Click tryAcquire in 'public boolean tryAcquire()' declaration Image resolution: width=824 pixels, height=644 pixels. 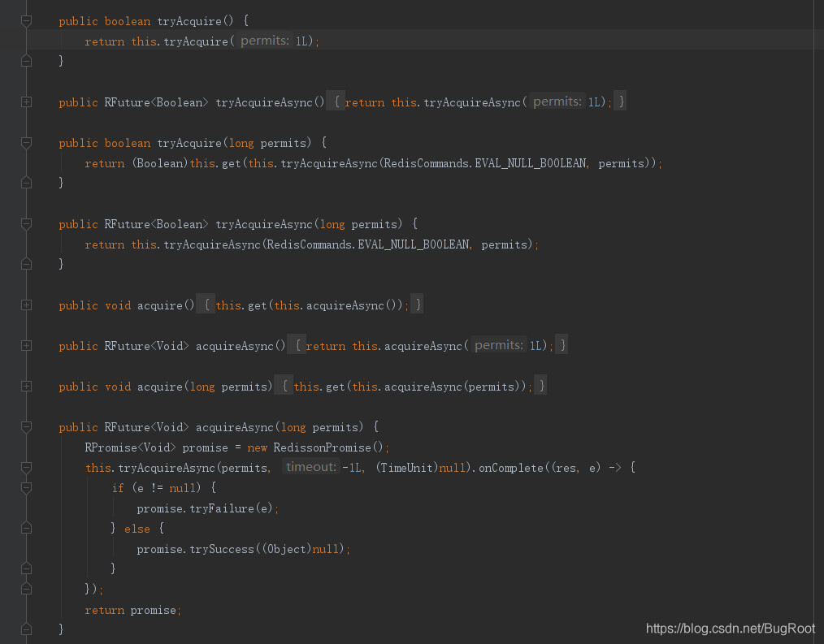tap(189, 22)
